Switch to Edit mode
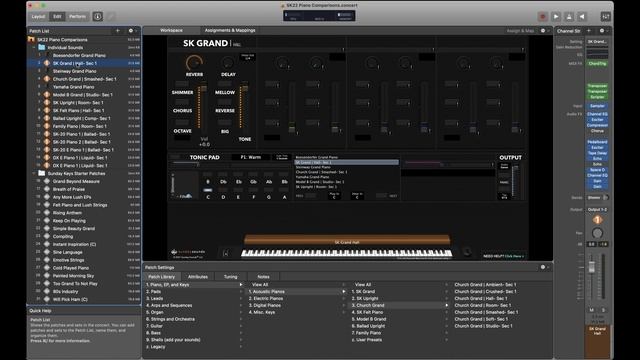This screenshot has width=640, height=360. tap(57, 17)
